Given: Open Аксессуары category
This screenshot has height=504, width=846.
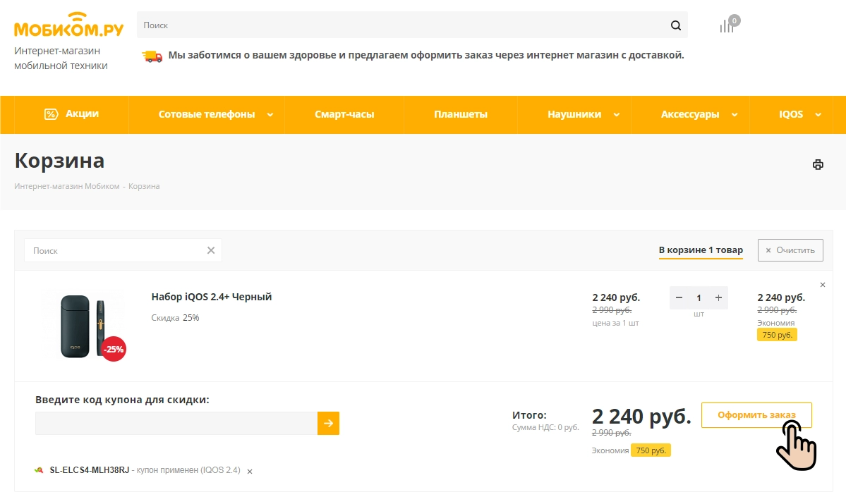Looking at the screenshot, I should (690, 114).
